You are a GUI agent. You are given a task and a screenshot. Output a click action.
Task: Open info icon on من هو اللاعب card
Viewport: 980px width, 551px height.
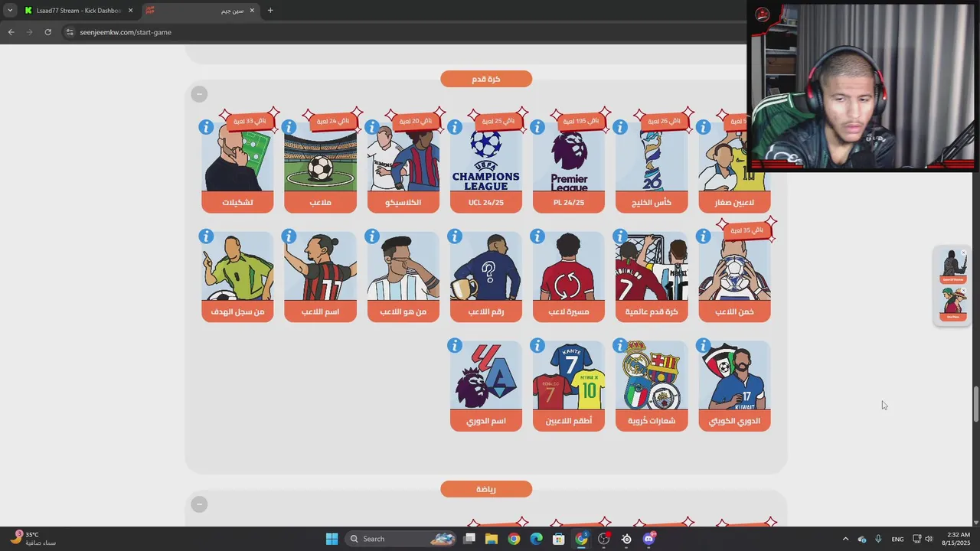pyautogui.click(x=372, y=236)
